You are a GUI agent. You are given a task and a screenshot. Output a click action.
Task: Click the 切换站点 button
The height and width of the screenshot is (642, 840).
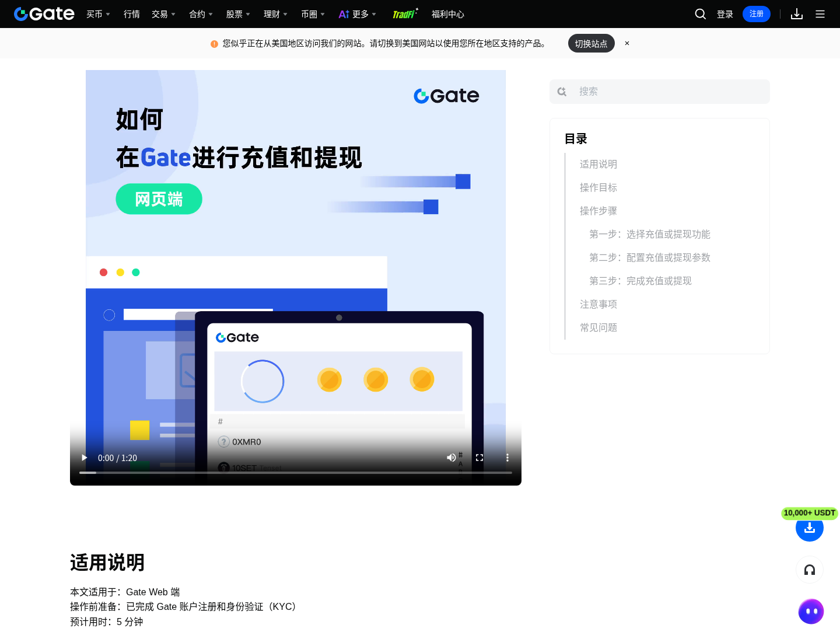tap(591, 43)
